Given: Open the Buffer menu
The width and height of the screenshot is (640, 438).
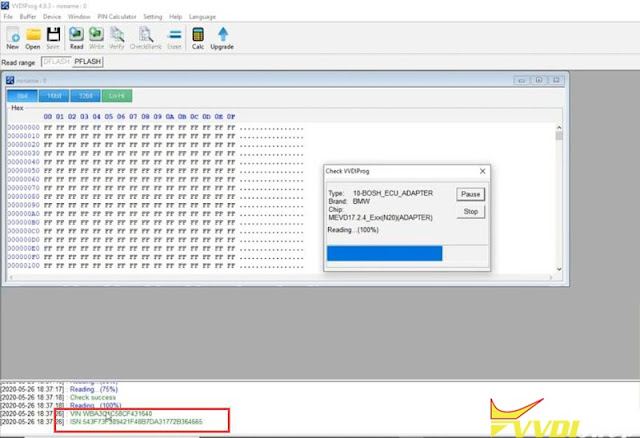Looking at the screenshot, I should 28,17.
